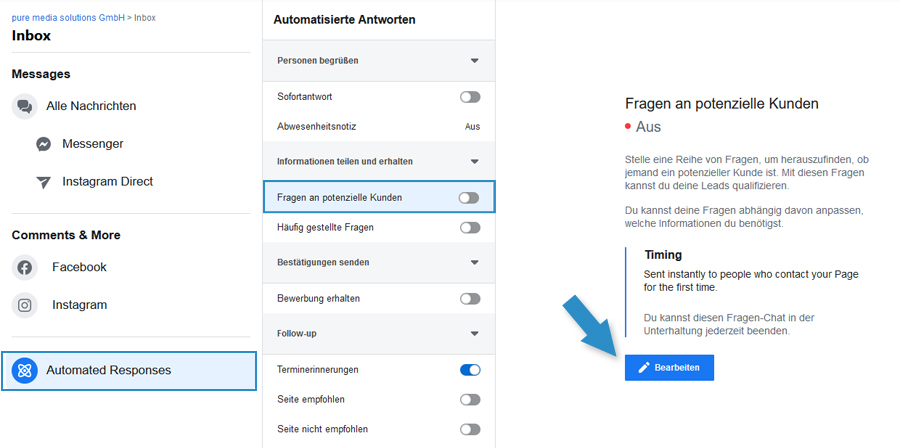
Task: Click the Facebook comments icon
Action: 24,267
